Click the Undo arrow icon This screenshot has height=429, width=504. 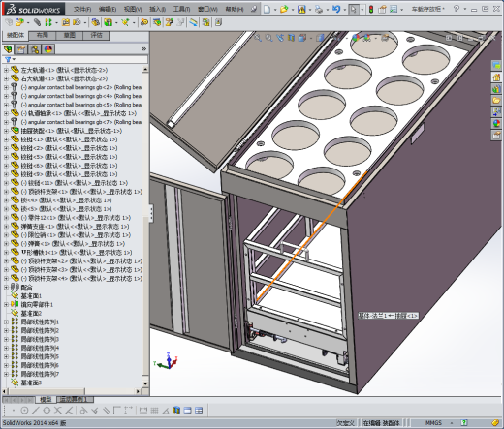[336, 10]
